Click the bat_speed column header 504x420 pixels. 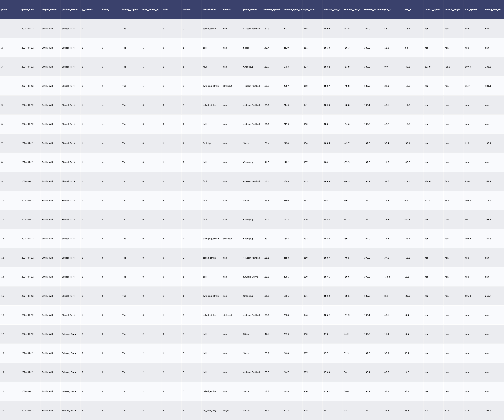tap(471, 10)
